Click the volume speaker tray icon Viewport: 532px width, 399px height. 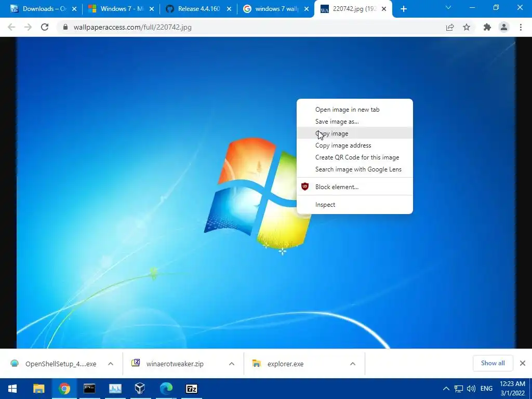471,389
